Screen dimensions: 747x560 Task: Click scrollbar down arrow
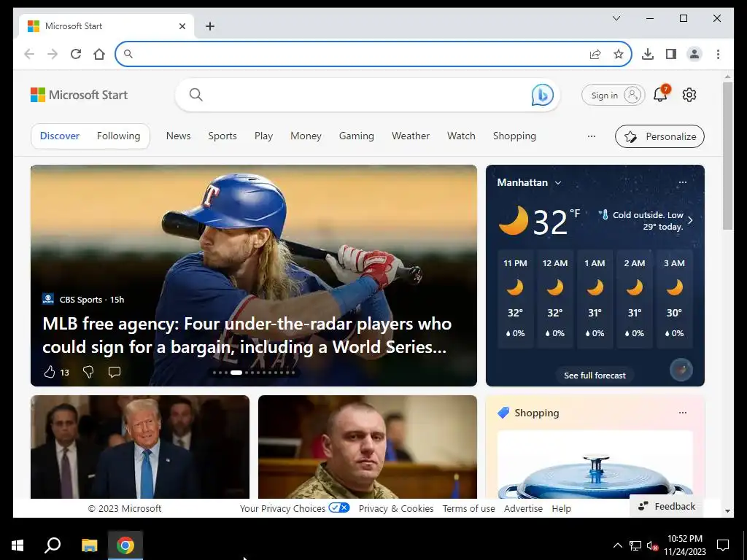click(727, 511)
